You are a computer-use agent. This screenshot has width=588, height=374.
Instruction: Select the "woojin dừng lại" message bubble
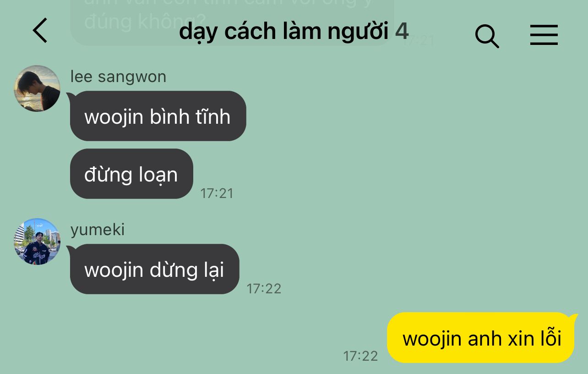pos(154,269)
